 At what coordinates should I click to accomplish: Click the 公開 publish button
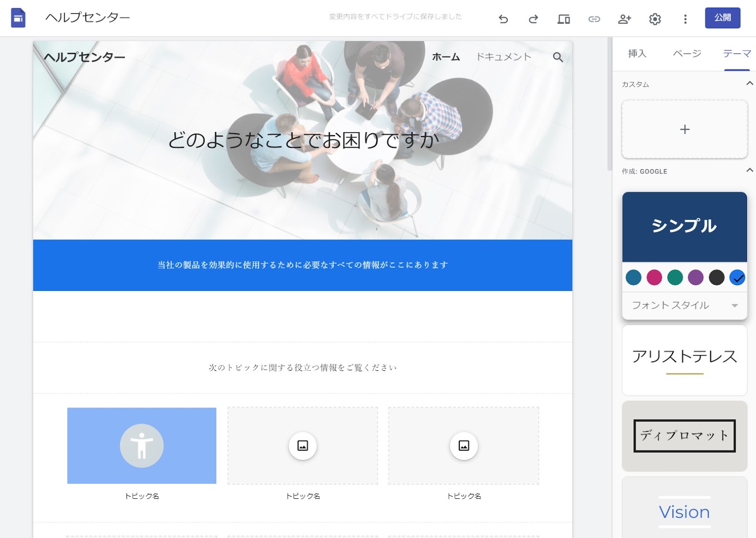(x=722, y=18)
